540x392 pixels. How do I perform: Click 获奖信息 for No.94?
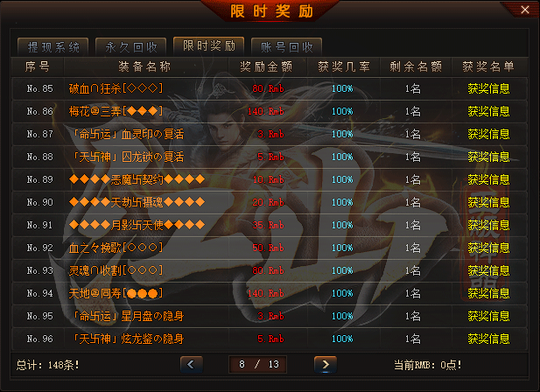point(488,294)
